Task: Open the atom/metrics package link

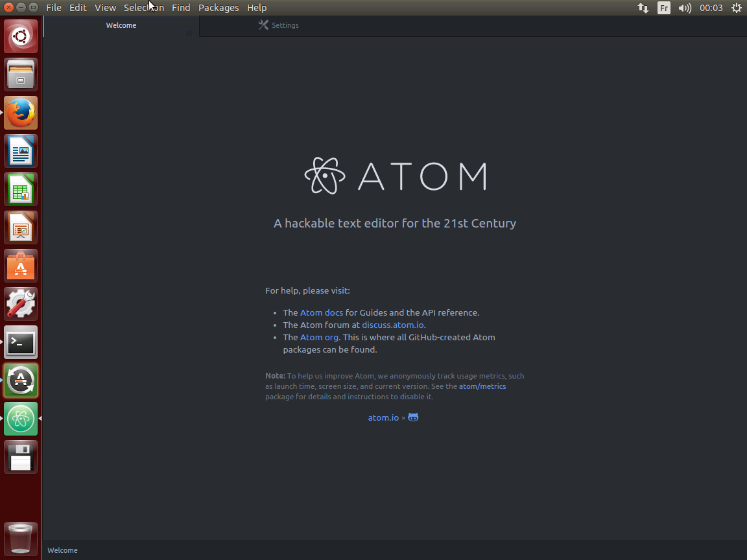Action: click(482, 387)
